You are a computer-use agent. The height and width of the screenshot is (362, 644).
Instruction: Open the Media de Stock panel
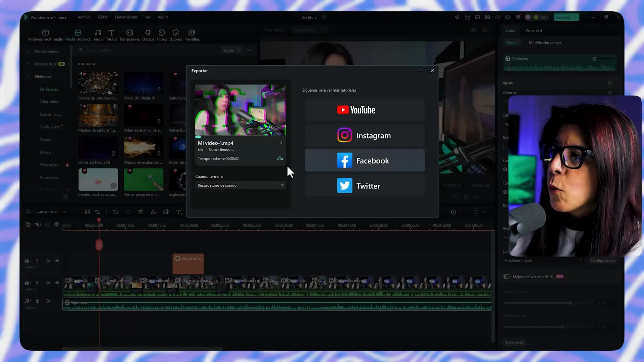tap(78, 35)
